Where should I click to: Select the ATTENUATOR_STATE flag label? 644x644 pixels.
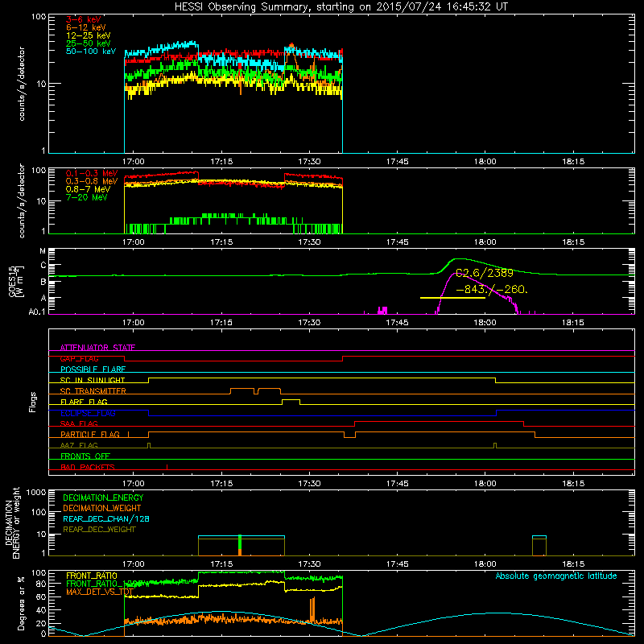coord(97,348)
